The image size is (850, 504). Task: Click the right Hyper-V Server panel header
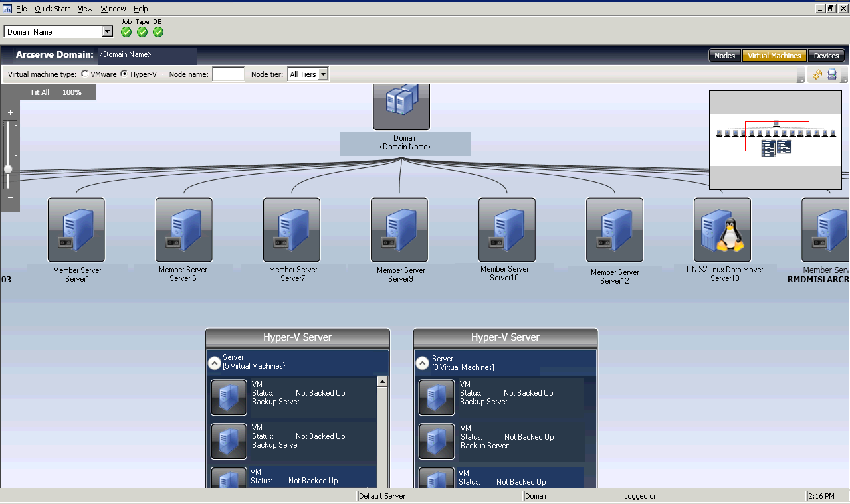[505, 337]
